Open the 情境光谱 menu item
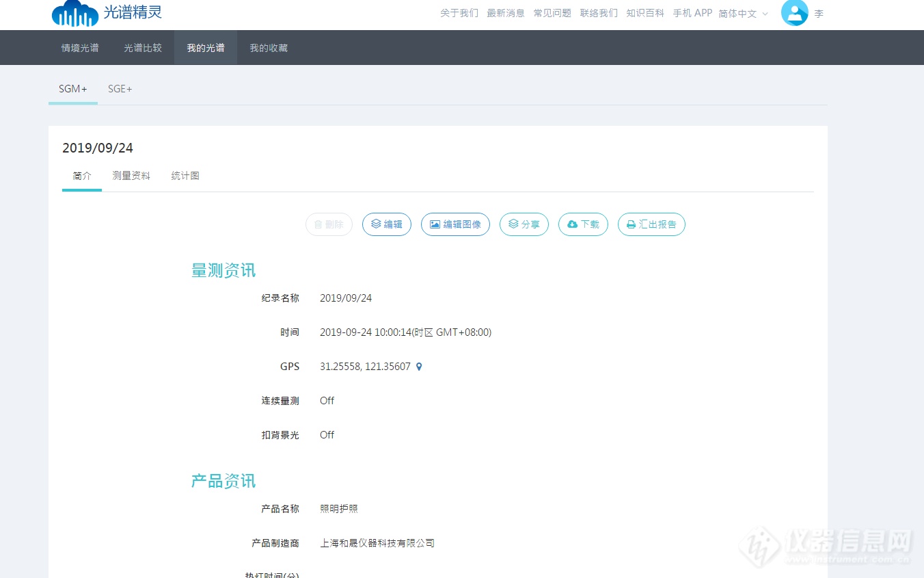Screen dimensions: 924x578 pos(80,48)
